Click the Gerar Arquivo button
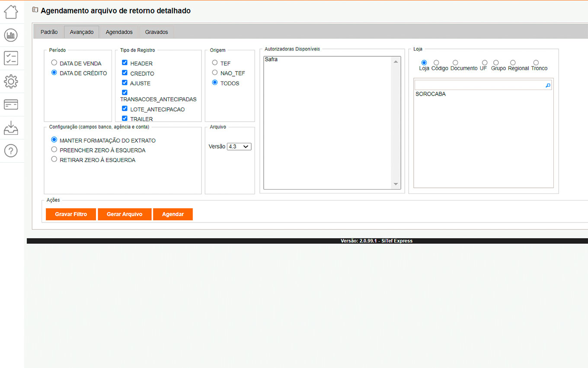Image resolution: width=588 pixels, height=368 pixels. 125,214
